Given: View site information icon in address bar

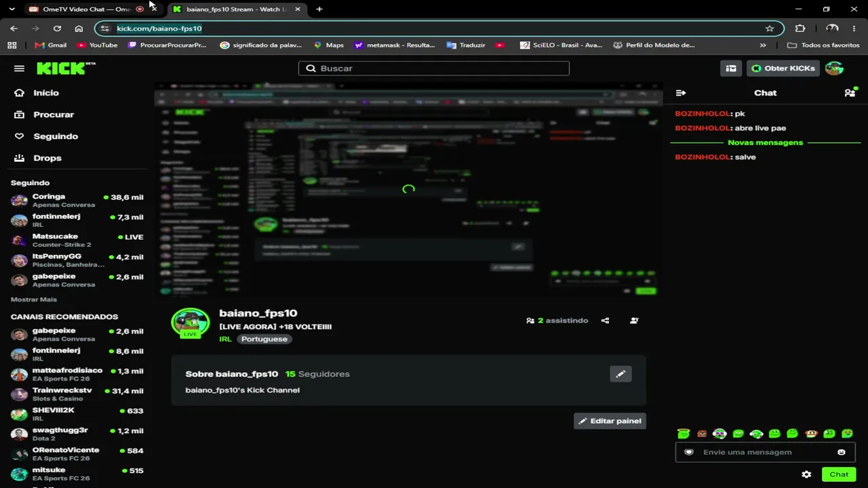Looking at the screenshot, I should coord(104,28).
